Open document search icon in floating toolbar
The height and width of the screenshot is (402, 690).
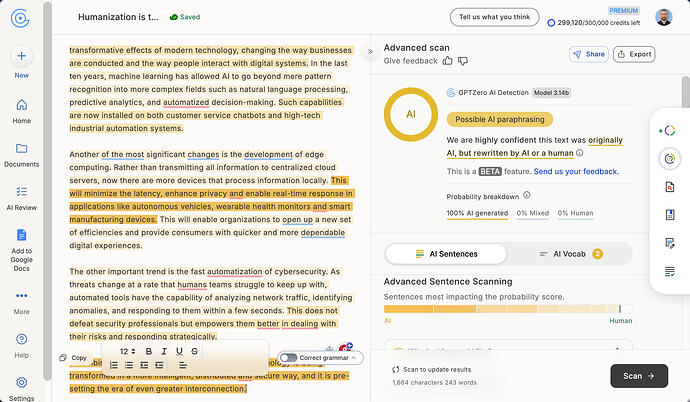click(x=669, y=187)
